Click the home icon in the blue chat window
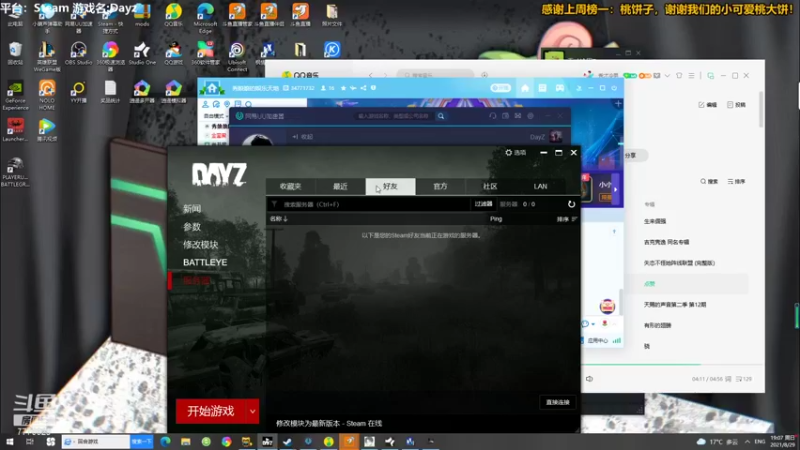 (x=525, y=88)
